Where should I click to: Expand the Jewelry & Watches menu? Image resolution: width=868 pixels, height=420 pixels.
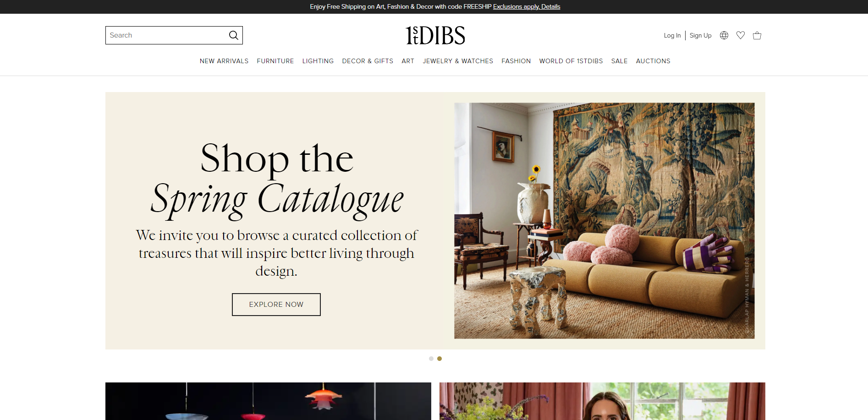[x=458, y=61]
